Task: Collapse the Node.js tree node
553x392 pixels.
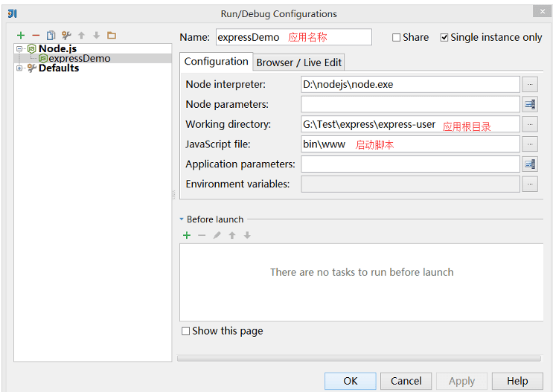Action: (19, 49)
